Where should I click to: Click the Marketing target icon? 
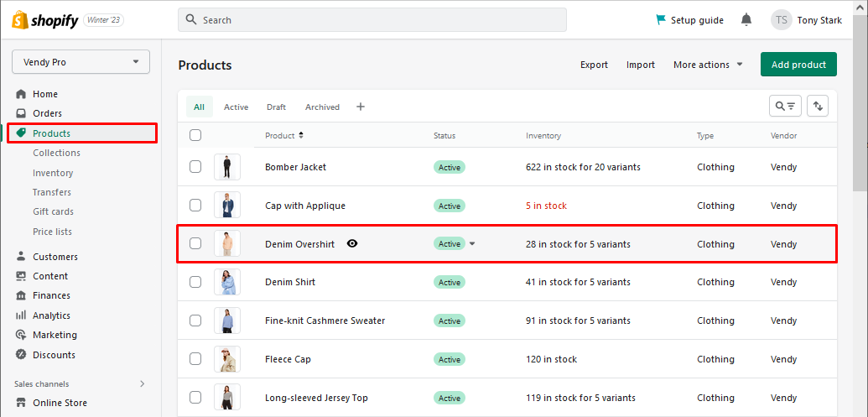21,335
